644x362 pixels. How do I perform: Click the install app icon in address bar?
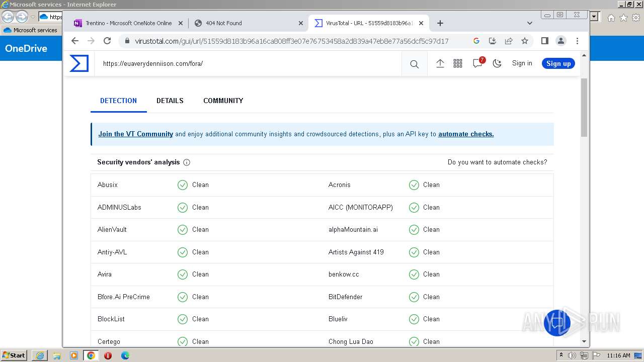coord(493,41)
